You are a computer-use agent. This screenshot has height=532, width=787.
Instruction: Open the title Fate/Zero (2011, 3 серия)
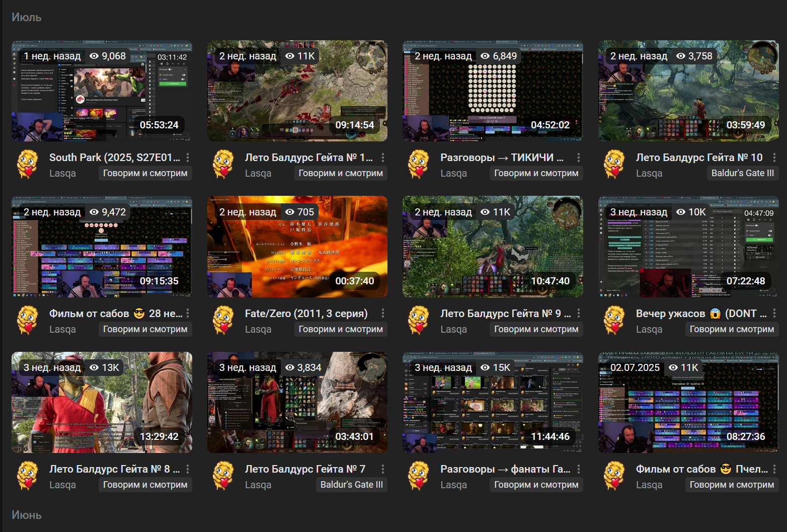click(x=306, y=314)
